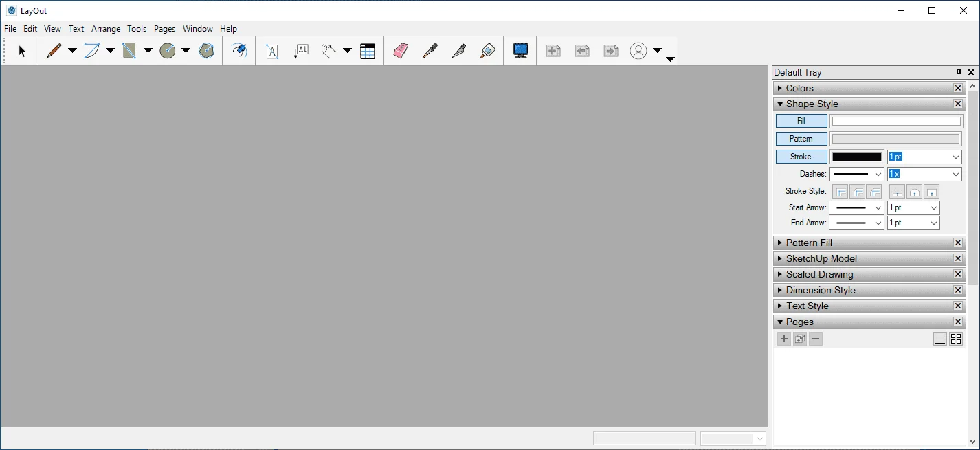This screenshot has width=980, height=450.
Task: Choose the Join glue tool
Action: pos(487,51)
